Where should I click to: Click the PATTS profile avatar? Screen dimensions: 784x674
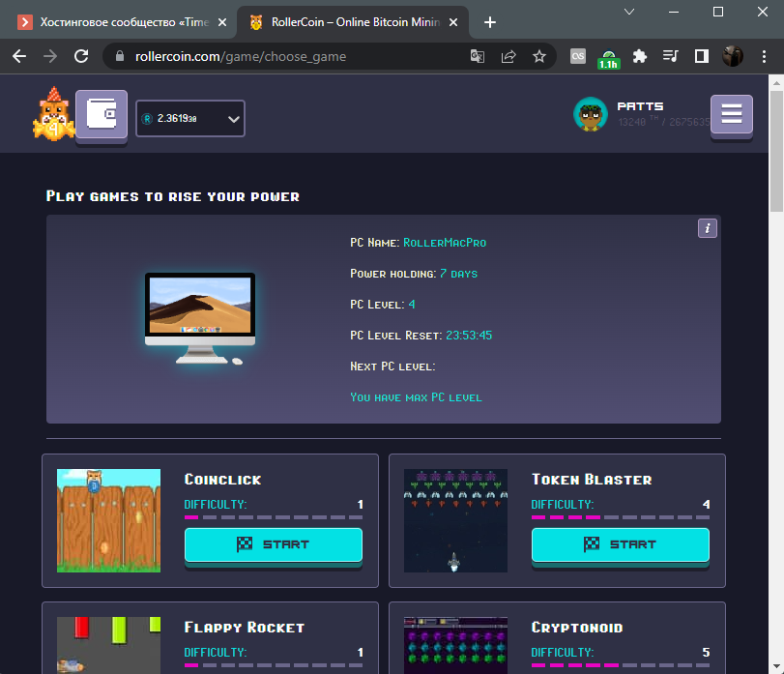coord(590,115)
